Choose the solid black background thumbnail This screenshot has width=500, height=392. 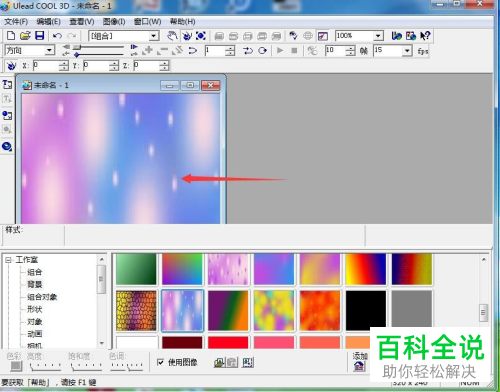point(366,310)
